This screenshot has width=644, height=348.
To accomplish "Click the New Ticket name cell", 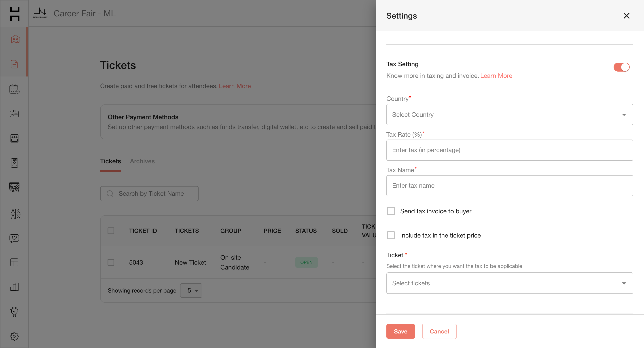I will pyautogui.click(x=190, y=262).
